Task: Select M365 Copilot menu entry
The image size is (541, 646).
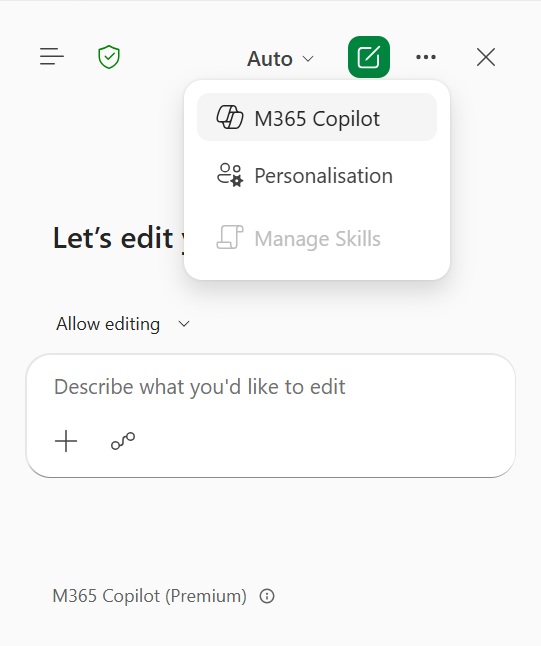Action: click(x=317, y=117)
